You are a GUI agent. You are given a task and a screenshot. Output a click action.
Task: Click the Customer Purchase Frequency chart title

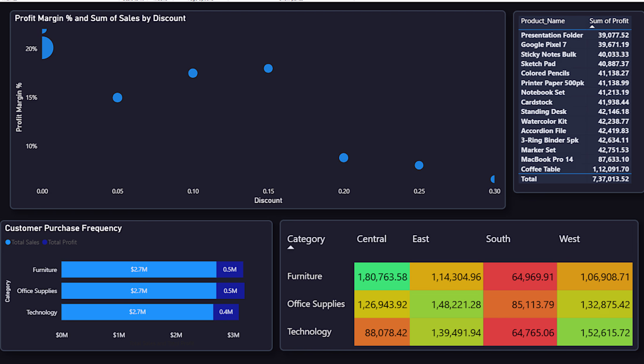pos(63,228)
